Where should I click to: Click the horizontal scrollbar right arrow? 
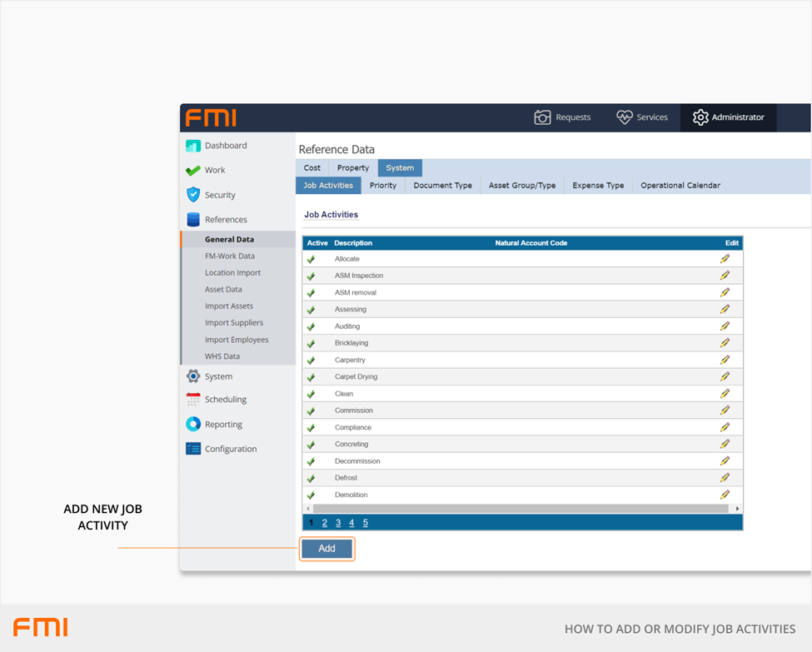(x=737, y=509)
